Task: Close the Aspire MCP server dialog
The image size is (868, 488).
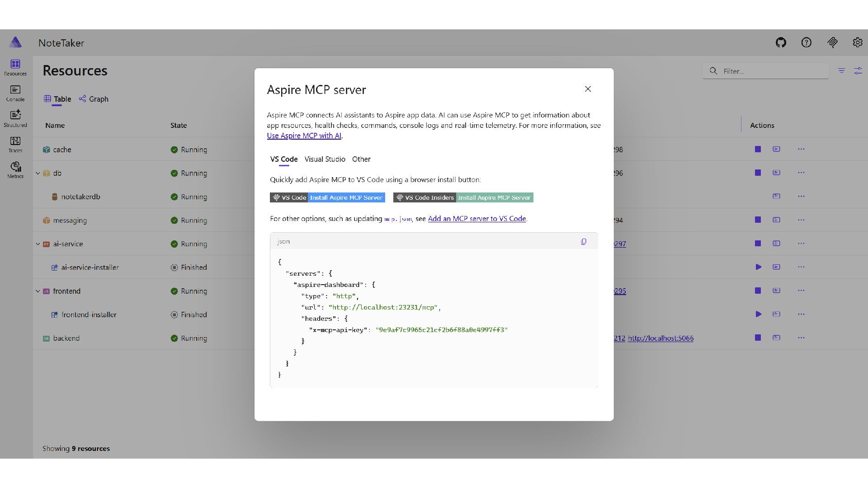Action: 588,89
